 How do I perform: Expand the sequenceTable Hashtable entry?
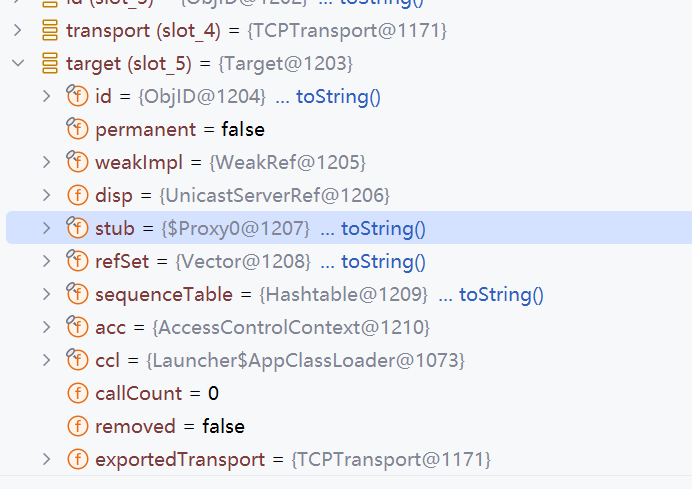pos(46,294)
